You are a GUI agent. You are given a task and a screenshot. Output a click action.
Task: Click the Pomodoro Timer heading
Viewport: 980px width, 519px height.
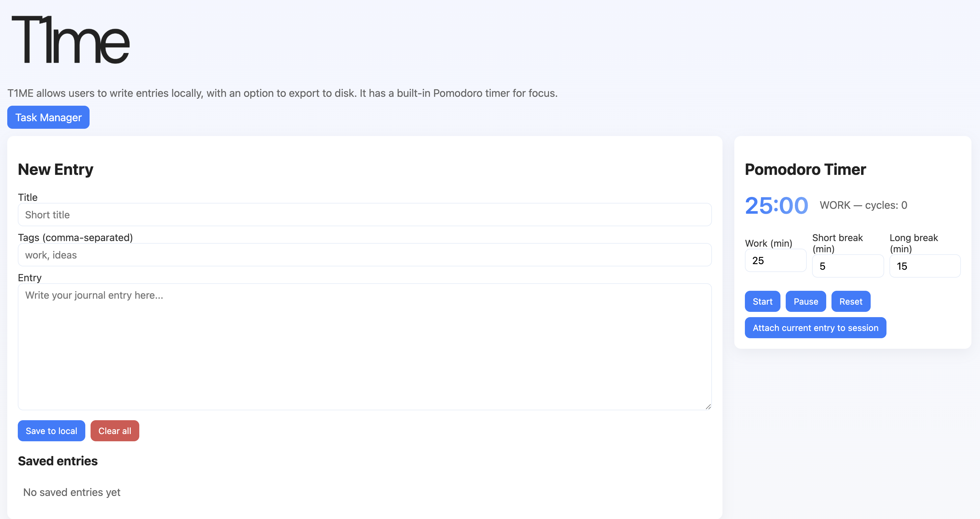(x=805, y=169)
